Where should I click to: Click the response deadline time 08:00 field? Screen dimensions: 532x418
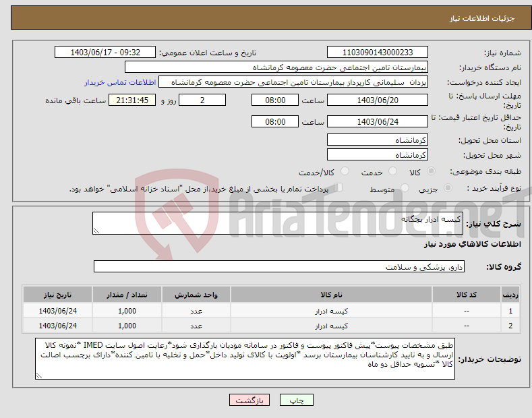[x=275, y=100]
